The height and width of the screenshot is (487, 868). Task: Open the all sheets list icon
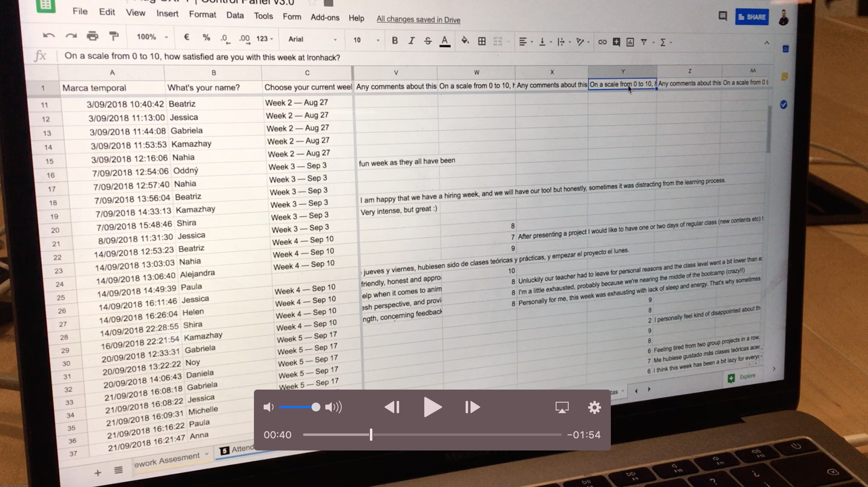(118, 470)
